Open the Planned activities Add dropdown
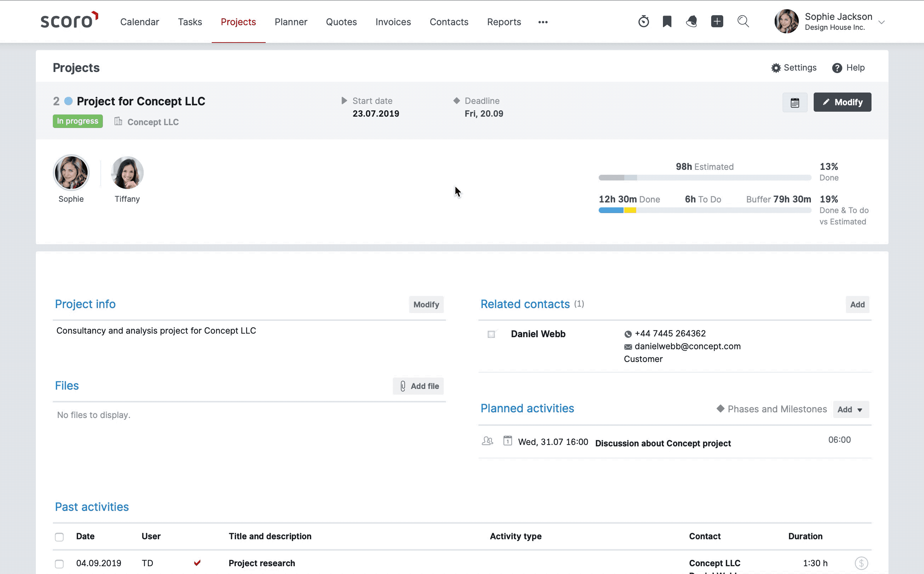 (850, 409)
